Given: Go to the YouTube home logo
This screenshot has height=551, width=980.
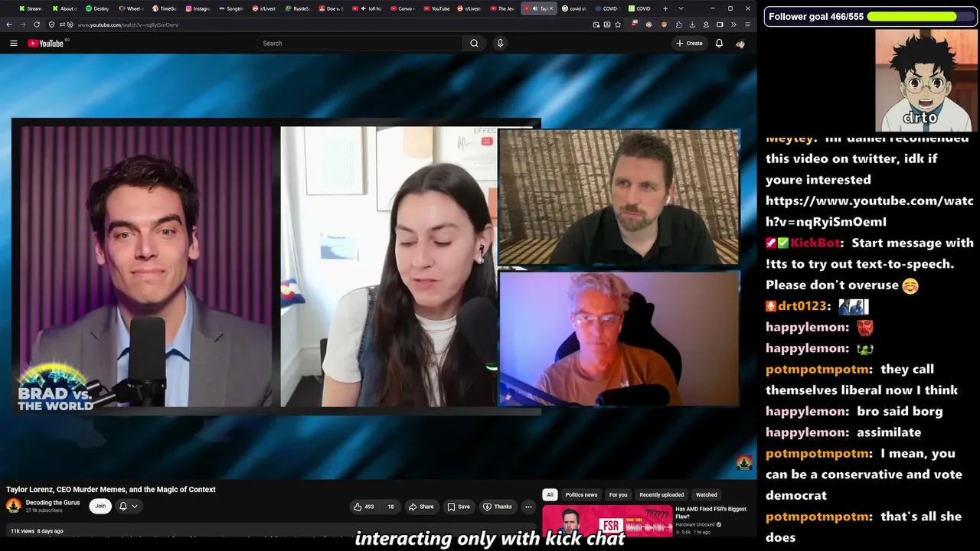Looking at the screenshot, I should [47, 44].
